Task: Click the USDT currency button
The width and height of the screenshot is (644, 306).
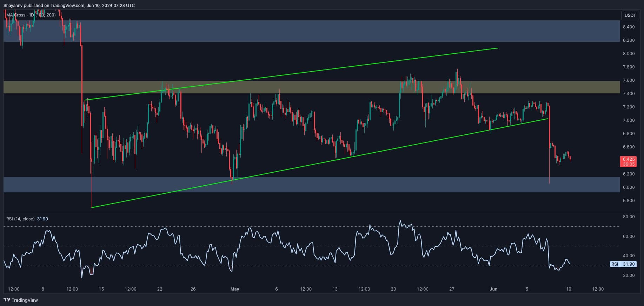Action: click(630, 15)
